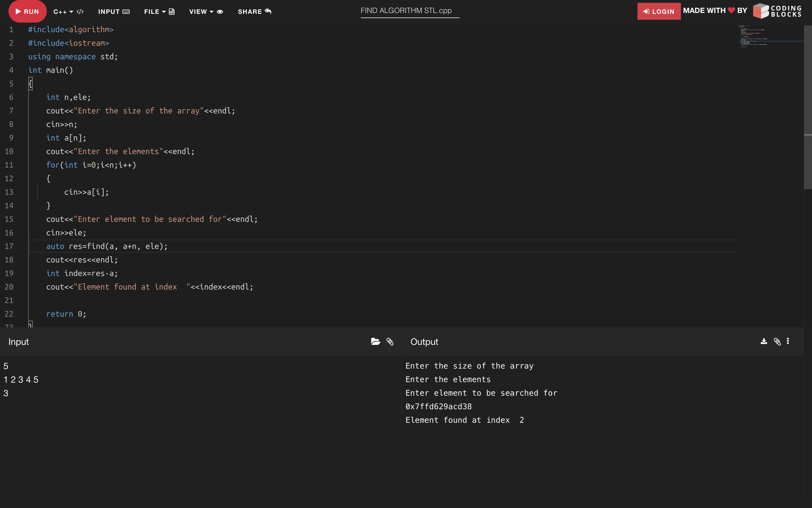The width and height of the screenshot is (812, 508).
Task: Click the paperclip icon in Output panel
Action: [777, 342]
